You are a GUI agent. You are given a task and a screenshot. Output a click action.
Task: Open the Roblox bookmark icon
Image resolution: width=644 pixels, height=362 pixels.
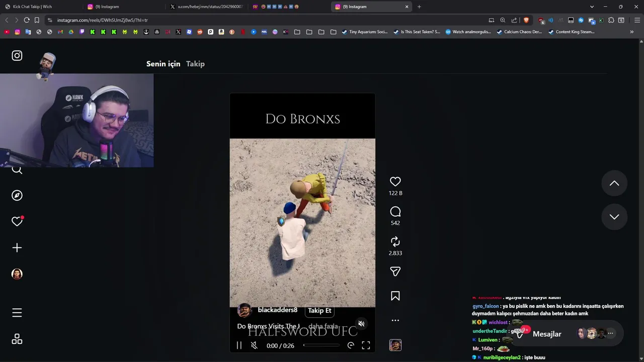point(189,32)
